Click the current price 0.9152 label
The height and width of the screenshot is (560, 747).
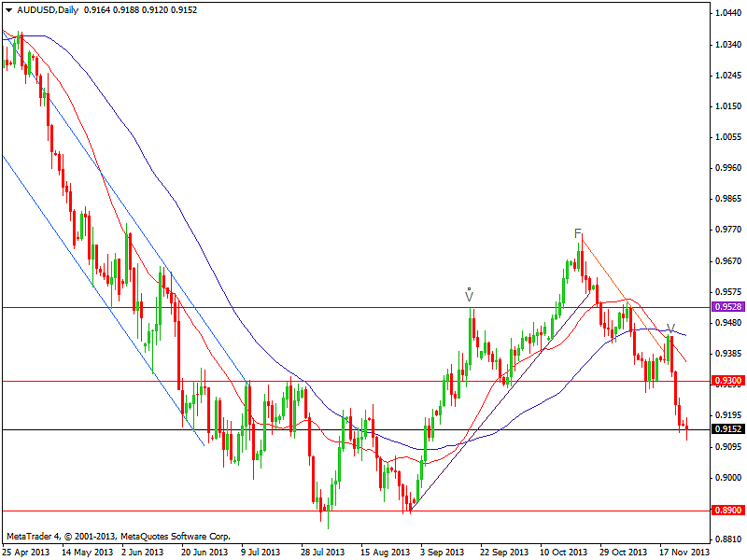pyautogui.click(x=726, y=429)
